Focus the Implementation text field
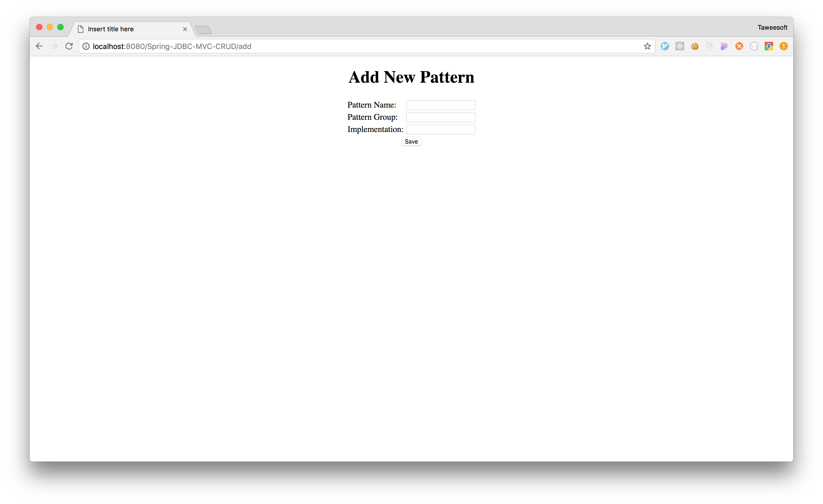Viewport: 823px width, 504px height. 441,130
